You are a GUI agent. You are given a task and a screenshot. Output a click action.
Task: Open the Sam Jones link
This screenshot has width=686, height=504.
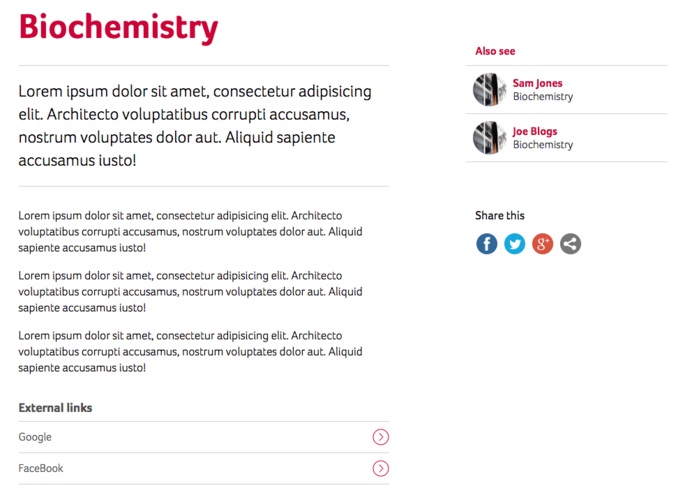[537, 83]
